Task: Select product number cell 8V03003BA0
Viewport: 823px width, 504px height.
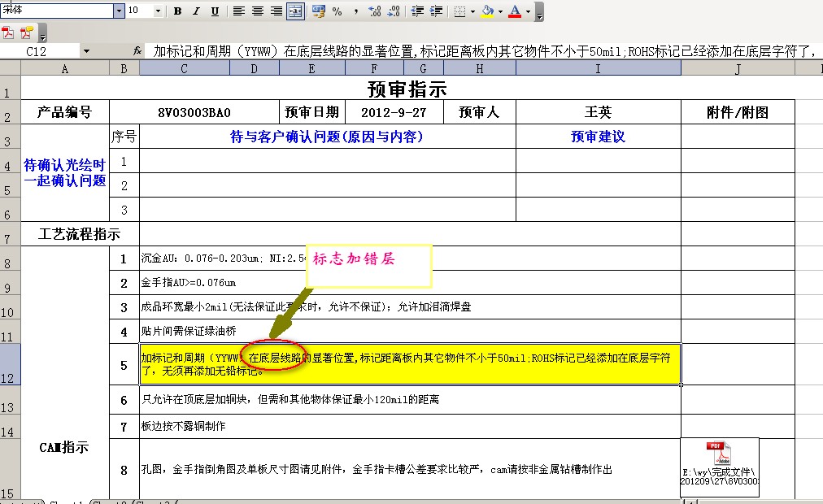Action: pyautogui.click(x=194, y=112)
